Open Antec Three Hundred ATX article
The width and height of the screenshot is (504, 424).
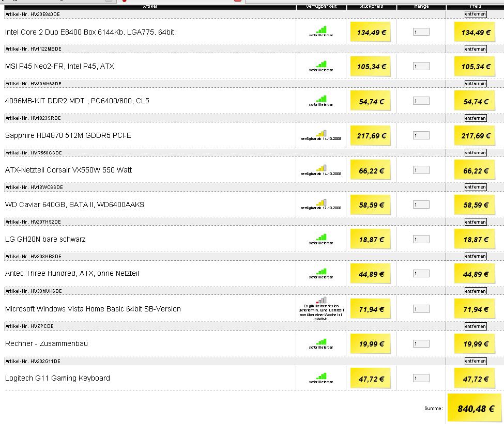pyautogui.click(x=72, y=274)
